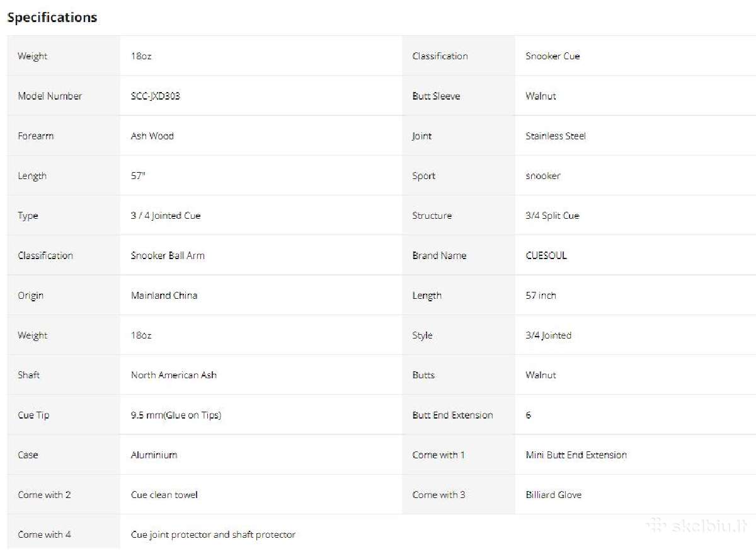Image resolution: width=756 pixels, height=556 pixels.
Task: Click the Butt End Extension label
Action: [452, 415]
